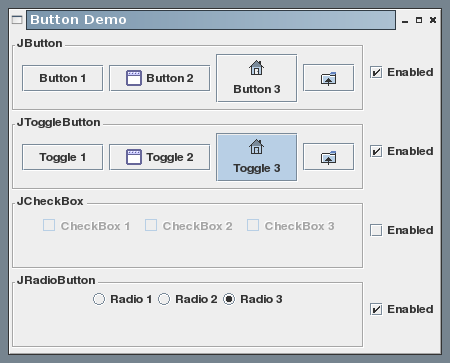Click the window icon on Toggle 2
Image resolution: width=450 pixels, height=363 pixels.
point(134,157)
